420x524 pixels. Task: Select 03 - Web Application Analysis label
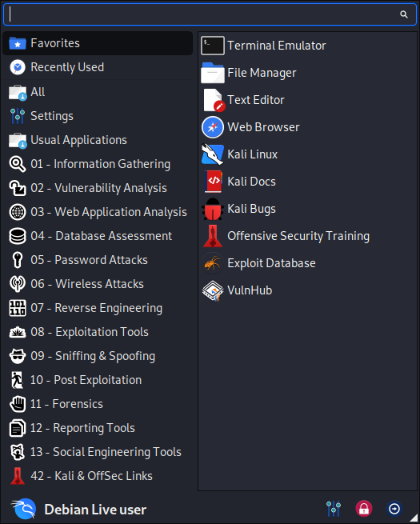(109, 212)
